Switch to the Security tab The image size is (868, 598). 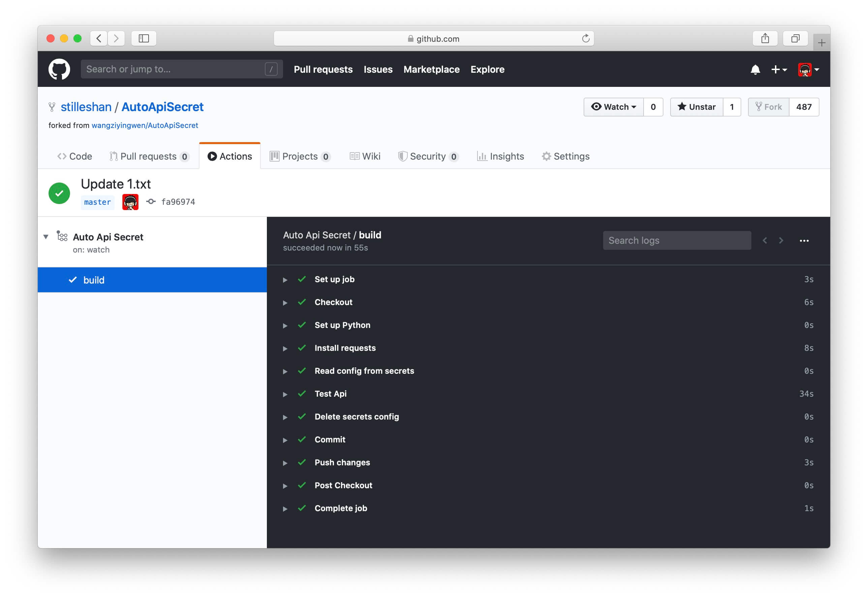point(428,156)
